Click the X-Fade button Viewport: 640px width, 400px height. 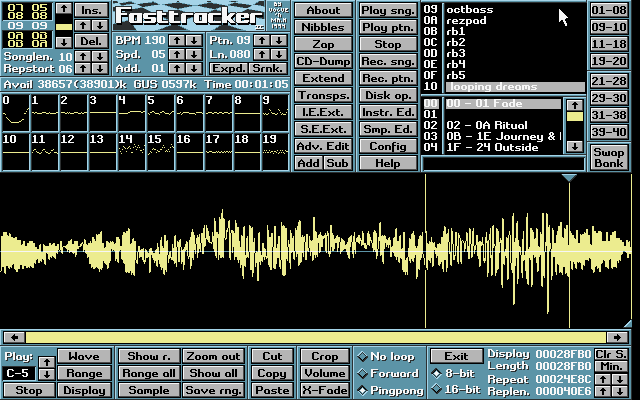pos(324,390)
